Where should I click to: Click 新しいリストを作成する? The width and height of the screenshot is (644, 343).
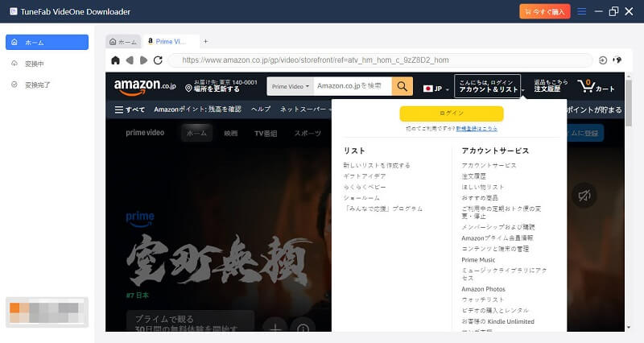377,165
